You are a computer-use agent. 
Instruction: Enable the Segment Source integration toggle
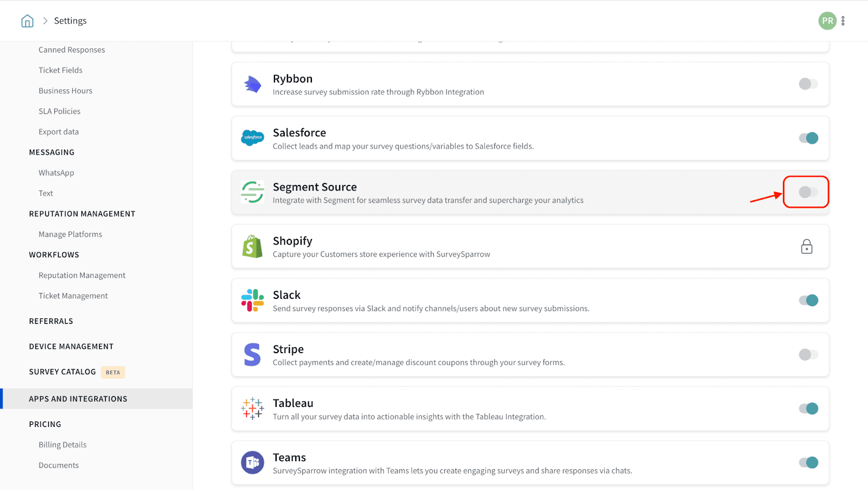coord(808,192)
